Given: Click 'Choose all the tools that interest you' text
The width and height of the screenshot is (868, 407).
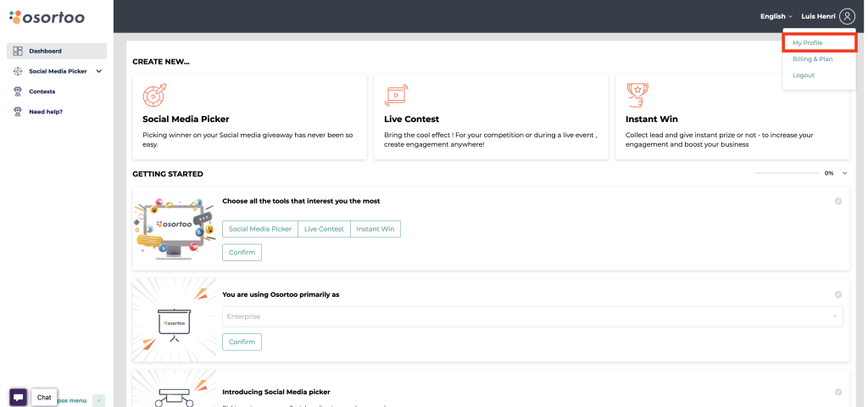Looking at the screenshot, I should pos(301,201).
